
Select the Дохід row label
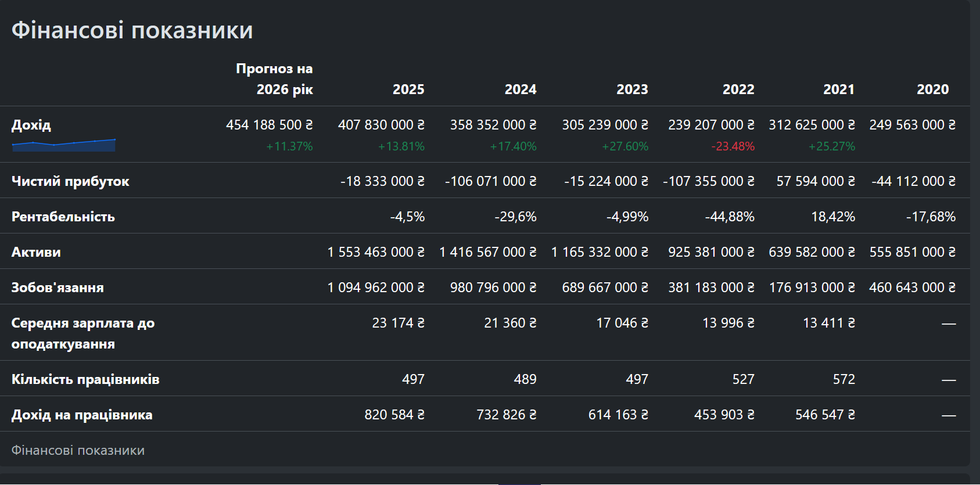31,125
